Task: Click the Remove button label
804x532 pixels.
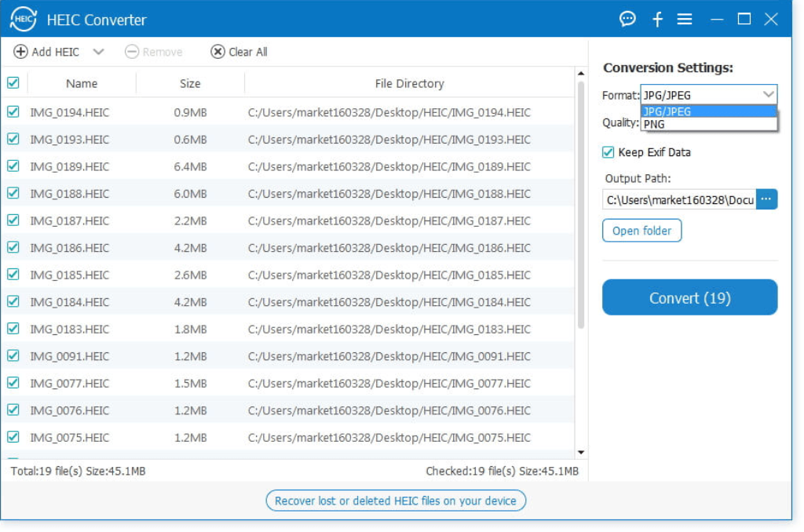Action: pos(163,52)
